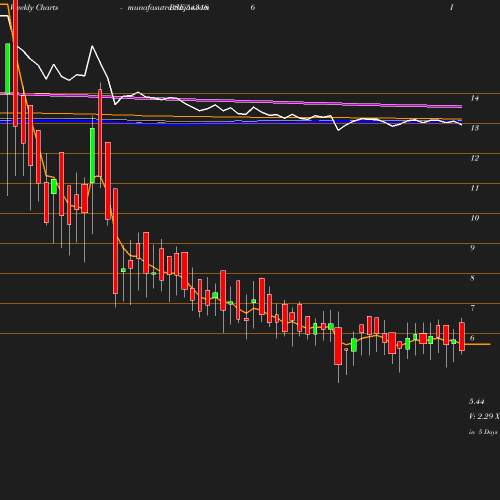
Task: Click the Weekly Charts title text
Action: tap(34, 7)
